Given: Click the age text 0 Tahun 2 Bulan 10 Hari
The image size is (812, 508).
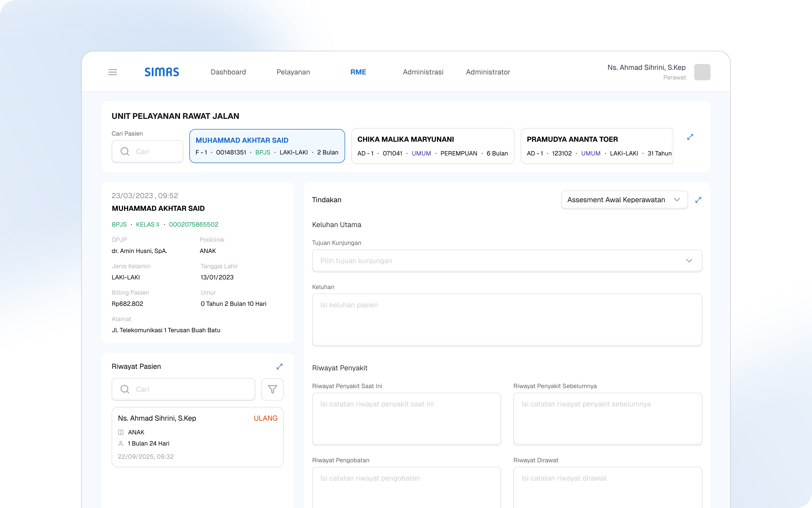Looking at the screenshot, I should coord(233,304).
